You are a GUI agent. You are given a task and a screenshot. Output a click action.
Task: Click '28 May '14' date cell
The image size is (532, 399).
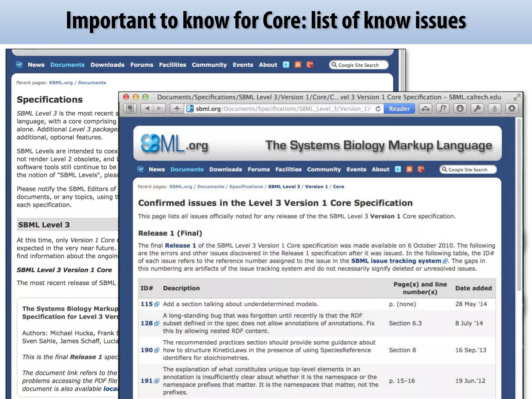471,304
